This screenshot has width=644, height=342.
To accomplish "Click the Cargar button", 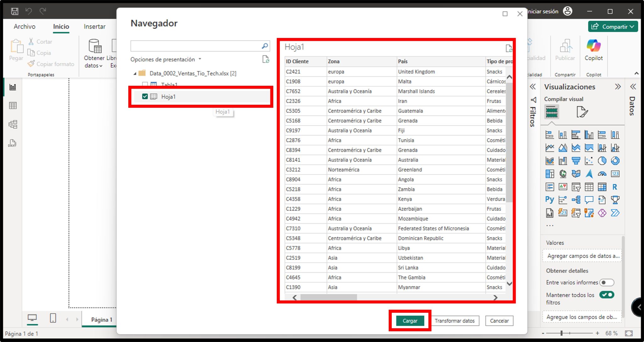I will [410, 321].
